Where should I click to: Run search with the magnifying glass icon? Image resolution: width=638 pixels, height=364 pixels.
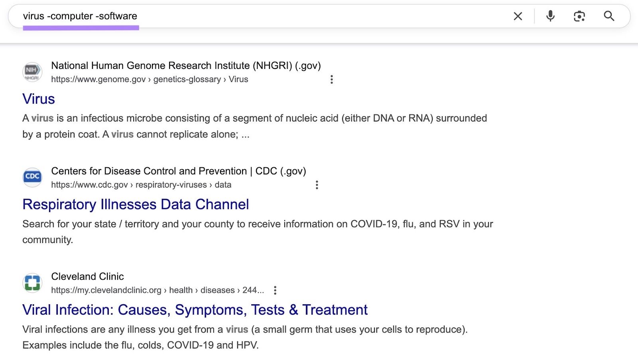pos(609,16)
